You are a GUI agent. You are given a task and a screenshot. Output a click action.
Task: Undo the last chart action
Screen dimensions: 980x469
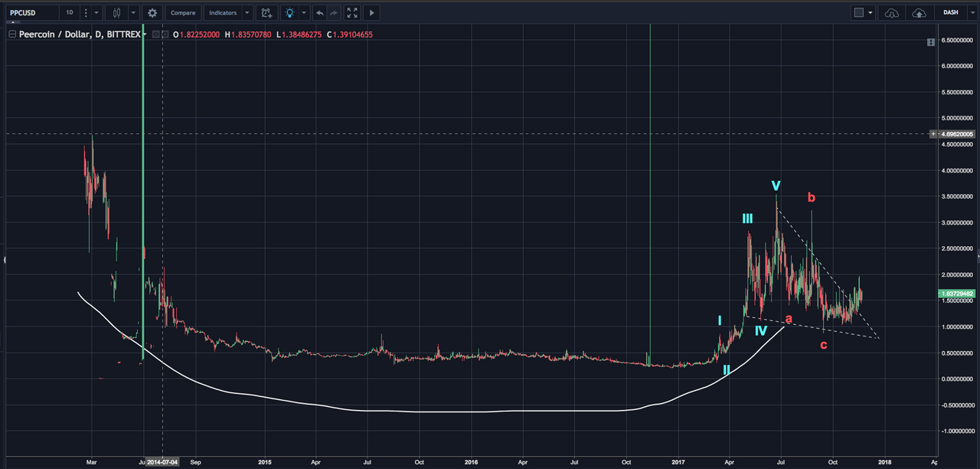pyautogui.click(x=318, y=12)
